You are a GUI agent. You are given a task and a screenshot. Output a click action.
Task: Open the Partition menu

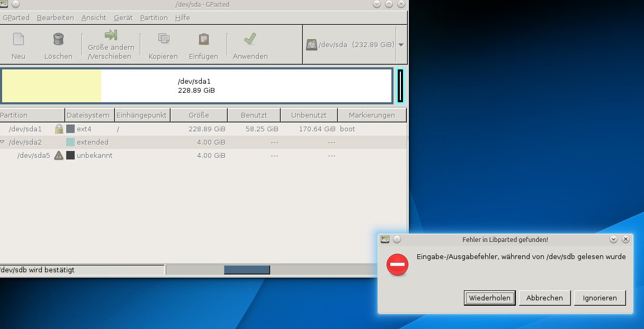tap(154, 17)
